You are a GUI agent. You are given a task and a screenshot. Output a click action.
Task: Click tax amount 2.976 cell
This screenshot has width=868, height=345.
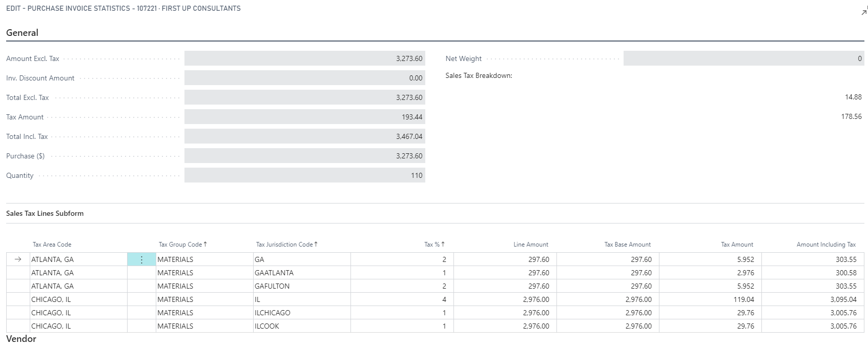pyautogui.click(x=710, y=273)
